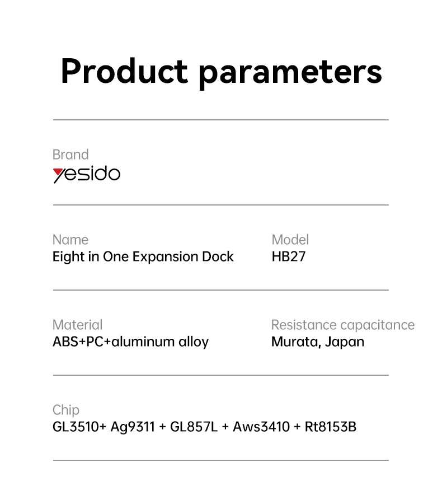Select the Product parameters heading

pos(221,72)
